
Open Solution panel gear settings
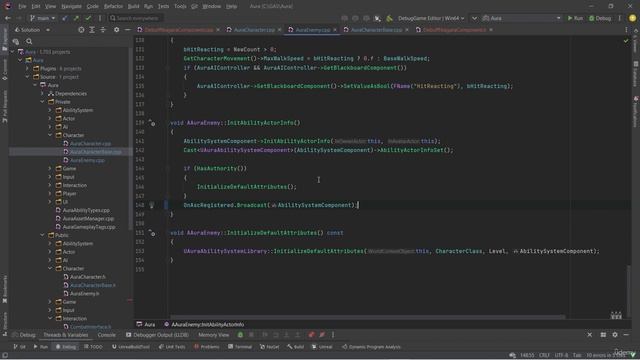[117, 30]
